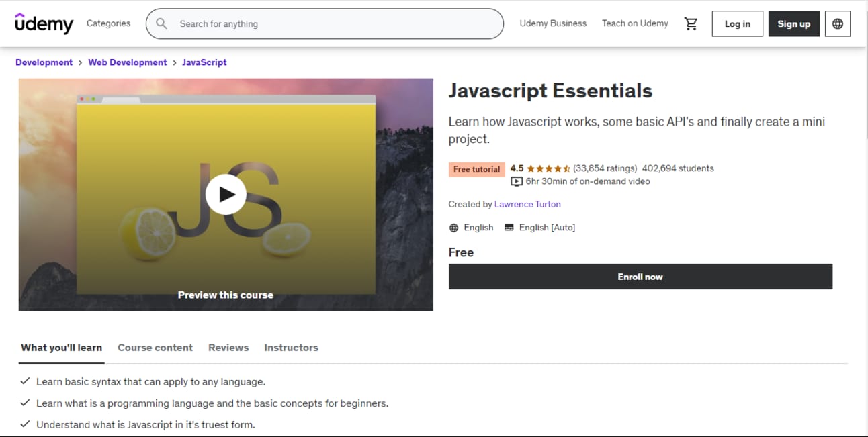Click the English language globe icon
The image size is (868, 437).
pyautogui.click(x=454, y=228)
